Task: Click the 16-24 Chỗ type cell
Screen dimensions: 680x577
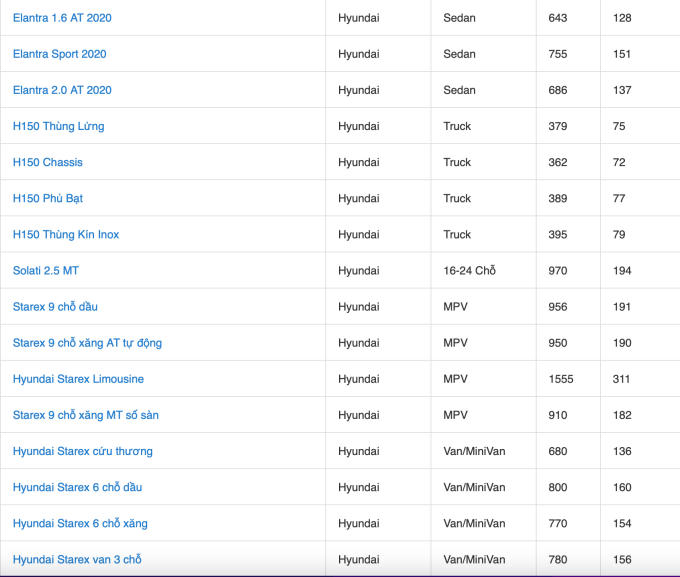Action: pos(469,271)
